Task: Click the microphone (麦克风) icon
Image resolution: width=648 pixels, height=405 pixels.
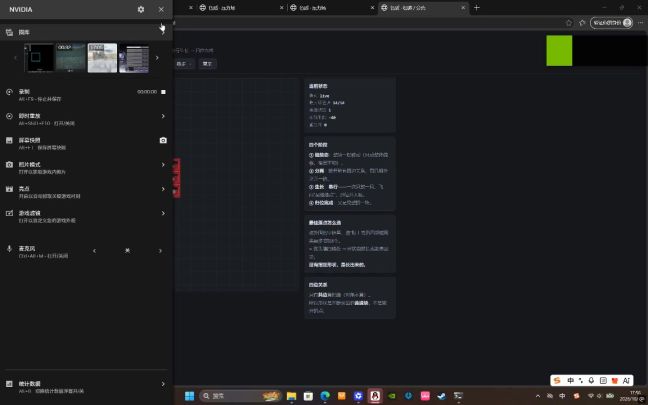Action: tap(10, 248)
